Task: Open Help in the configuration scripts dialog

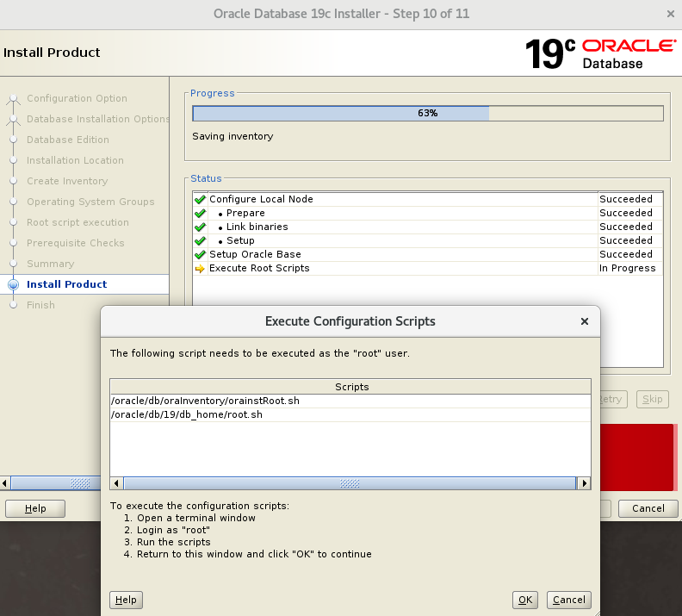Action: click(x=126, y=600)
